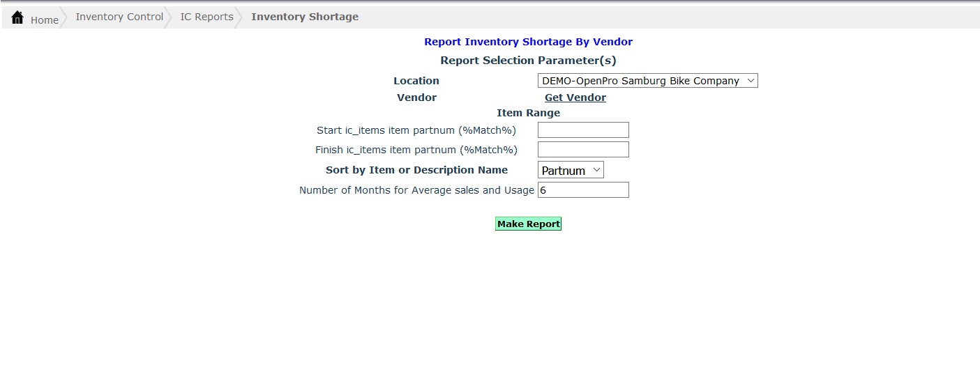Click the Location field label
Image resolution: width=980 pixels, height=365 pixels.
pyautogui.click(x=416, y=81)
